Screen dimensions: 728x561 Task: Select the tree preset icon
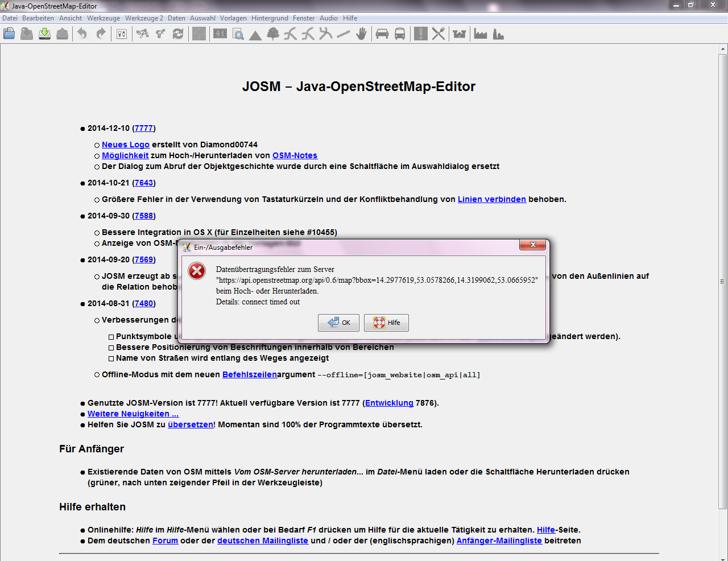point(273,34)
